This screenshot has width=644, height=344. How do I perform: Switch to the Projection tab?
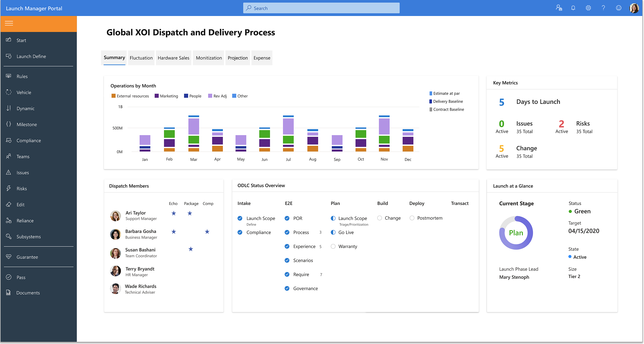238,58
